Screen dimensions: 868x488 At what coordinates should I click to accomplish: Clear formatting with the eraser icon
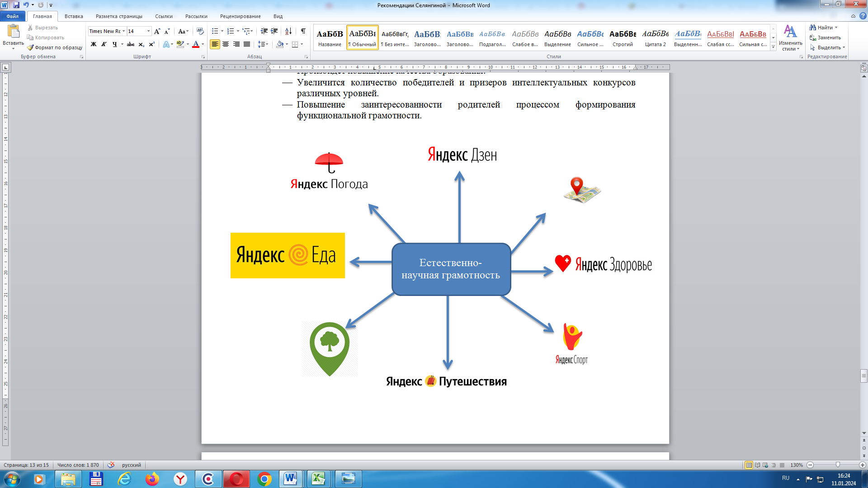tap(200, 31)
